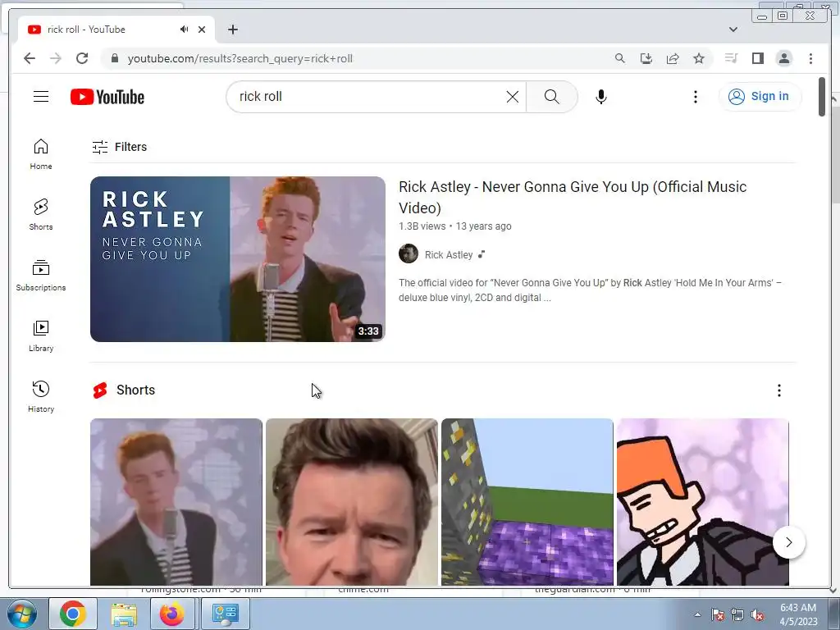
Task: Open the cartoon orange-haired Short
Action: (x=702, y=502)
